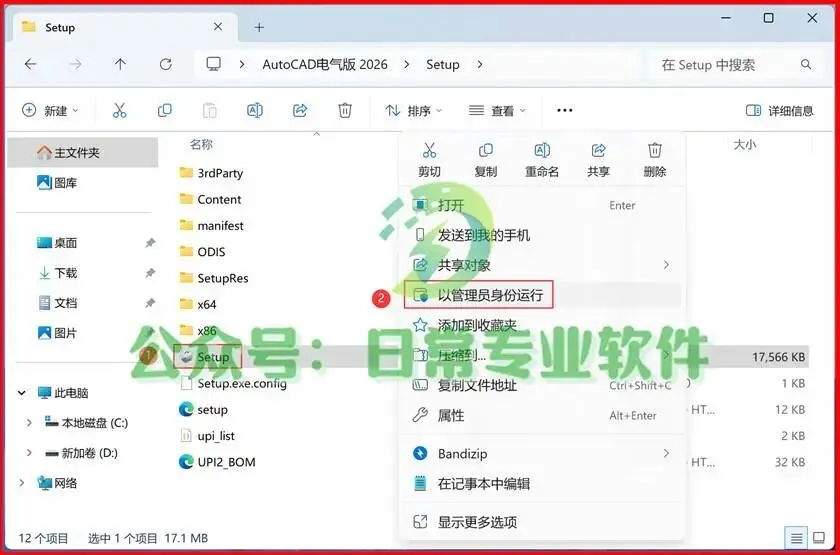Choose 属性 in context menu
Image resolution: width=840 pixels, height=555 pixels.
click(542, 415)
